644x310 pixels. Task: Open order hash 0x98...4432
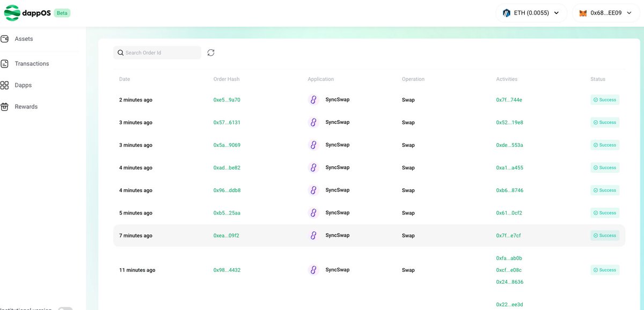tap(227, 270)
